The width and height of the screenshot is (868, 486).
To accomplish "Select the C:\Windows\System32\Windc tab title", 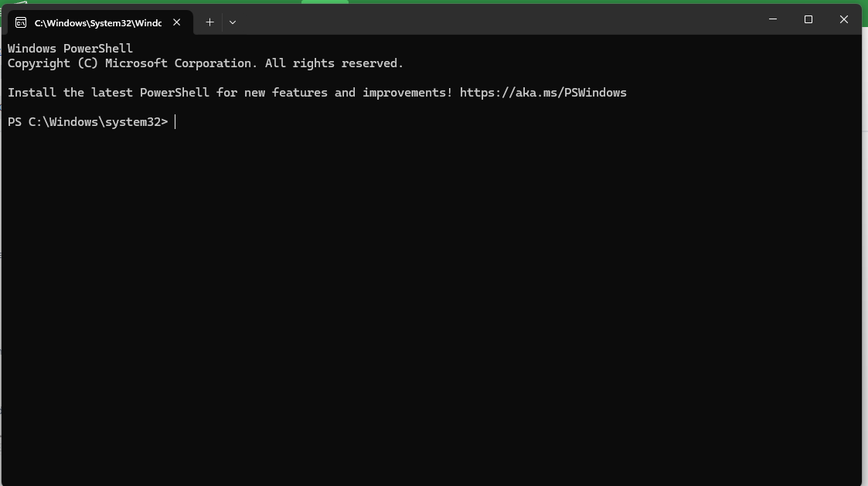I will [98, 22].
